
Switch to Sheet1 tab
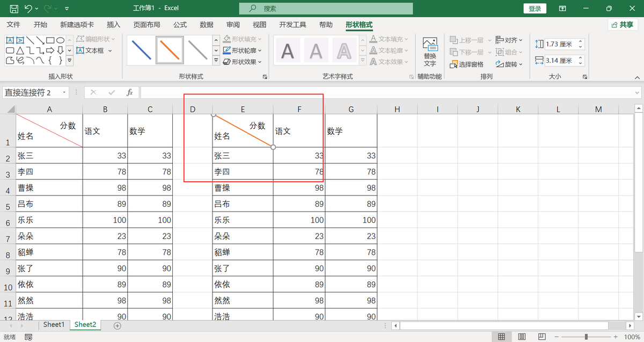[54, 325]
